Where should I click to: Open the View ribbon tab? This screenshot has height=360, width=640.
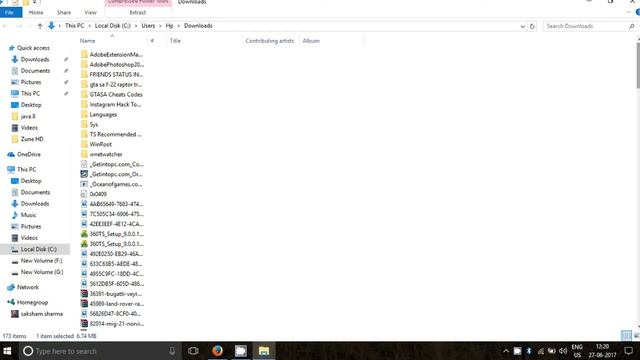[x=91, y=13]
